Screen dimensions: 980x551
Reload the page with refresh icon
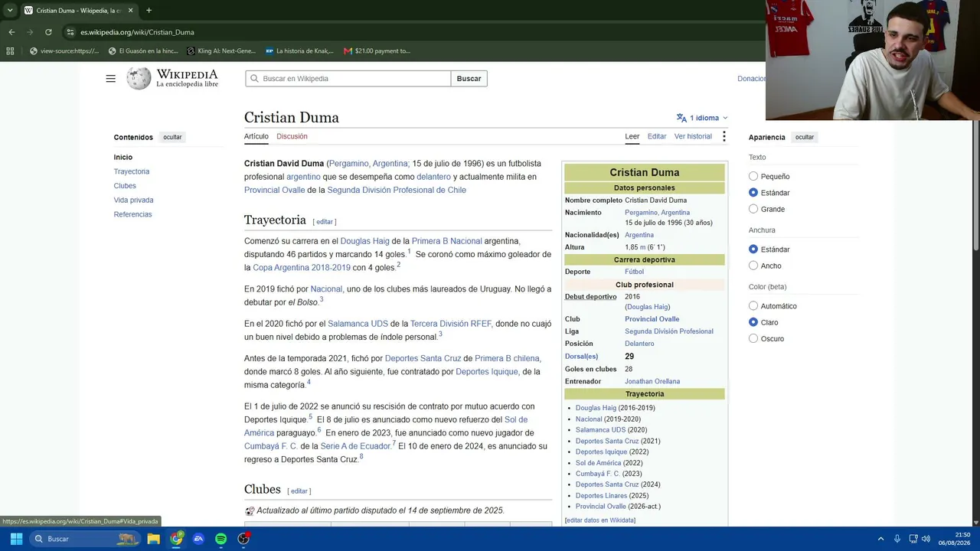48,32
